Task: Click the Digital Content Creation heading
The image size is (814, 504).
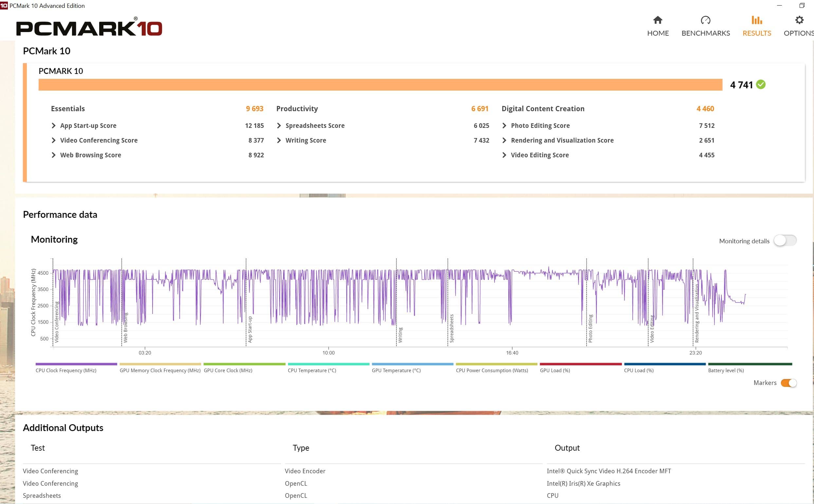Action: [543, 109]
